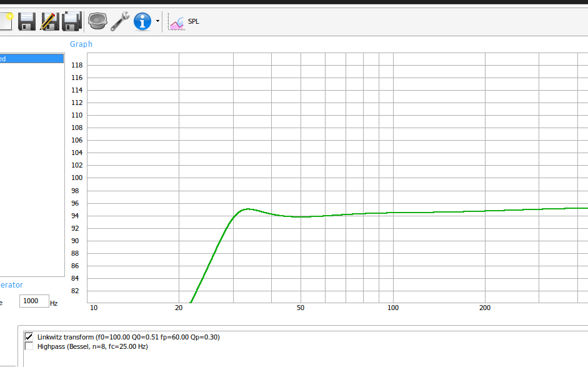The height and width of the screenshot is (367, 588).
Task: Click the blue info icon
Action: coord(142,21)
